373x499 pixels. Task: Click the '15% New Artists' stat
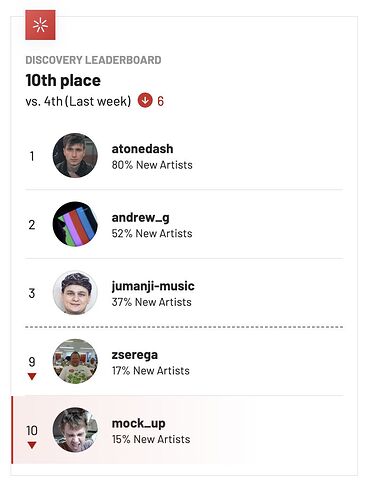coord(151,439)
